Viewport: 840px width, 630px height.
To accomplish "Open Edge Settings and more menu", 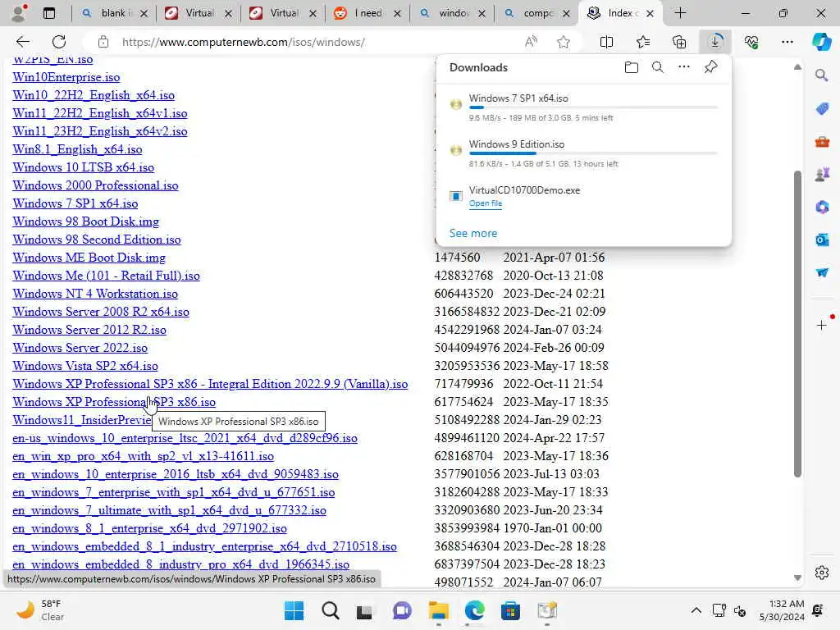I will point(787,42).
